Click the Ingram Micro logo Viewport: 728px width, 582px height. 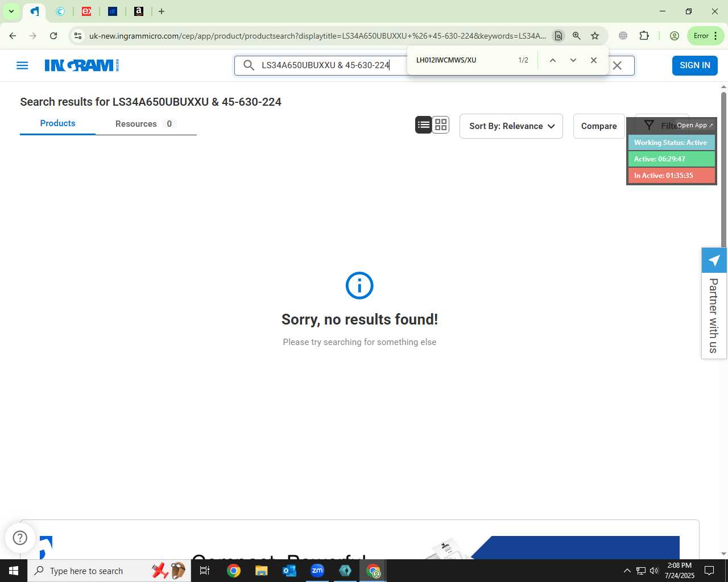coord(82,65)
